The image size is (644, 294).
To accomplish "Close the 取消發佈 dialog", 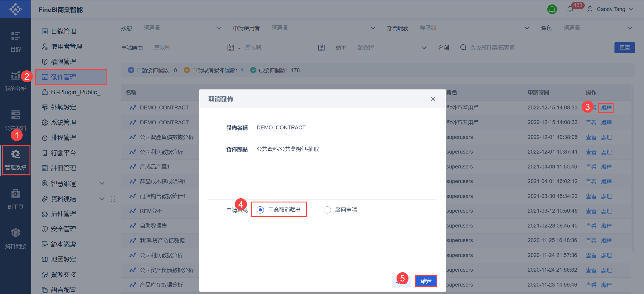I will pyautogui.click(x=433, y=99).
